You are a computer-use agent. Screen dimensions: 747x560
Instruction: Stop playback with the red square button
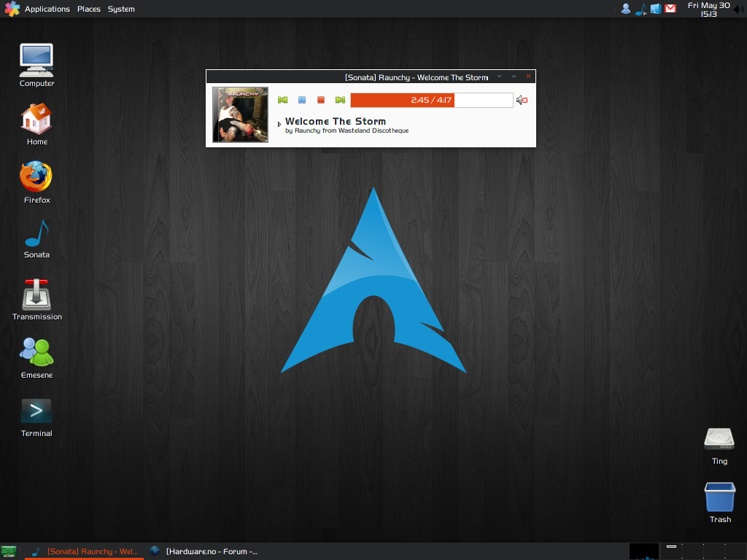tap(321, 100)
